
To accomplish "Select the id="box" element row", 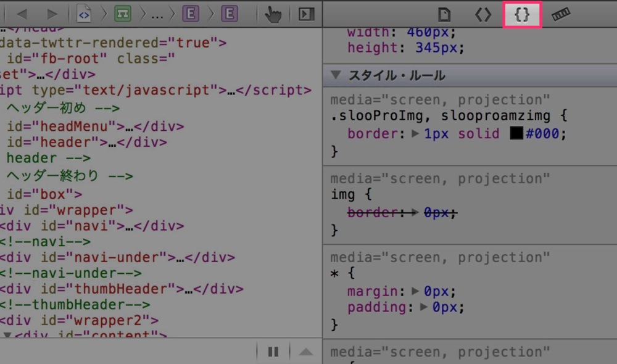I will point(44,194).
